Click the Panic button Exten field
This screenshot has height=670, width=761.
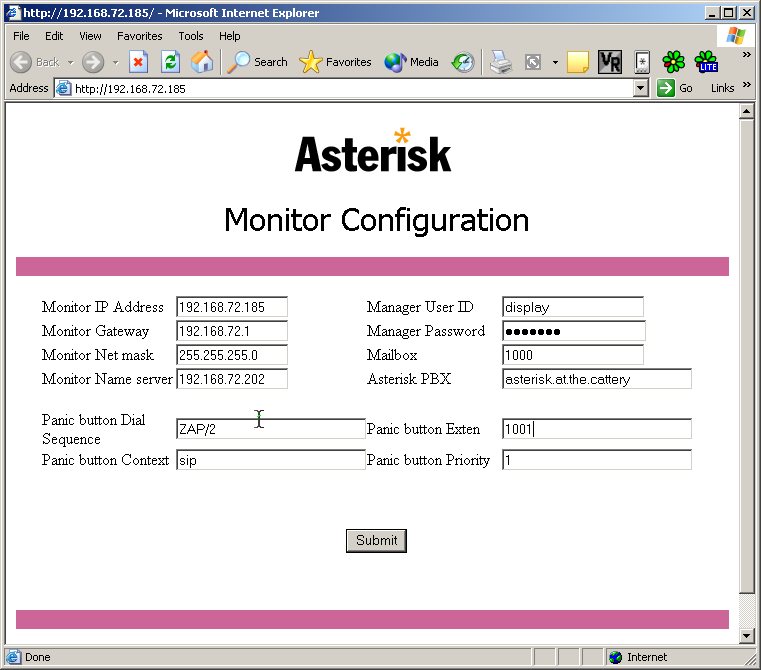597,429
